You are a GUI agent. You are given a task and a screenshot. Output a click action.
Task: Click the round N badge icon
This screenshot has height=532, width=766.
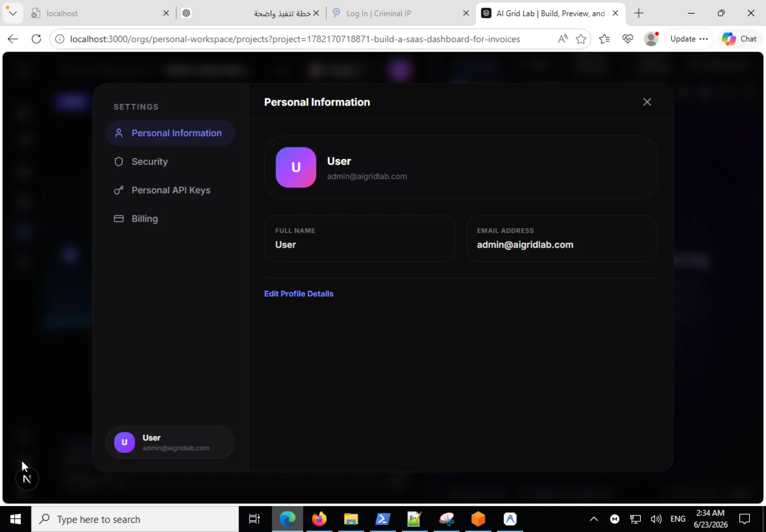pyautogui.click(x=27, y=479)
